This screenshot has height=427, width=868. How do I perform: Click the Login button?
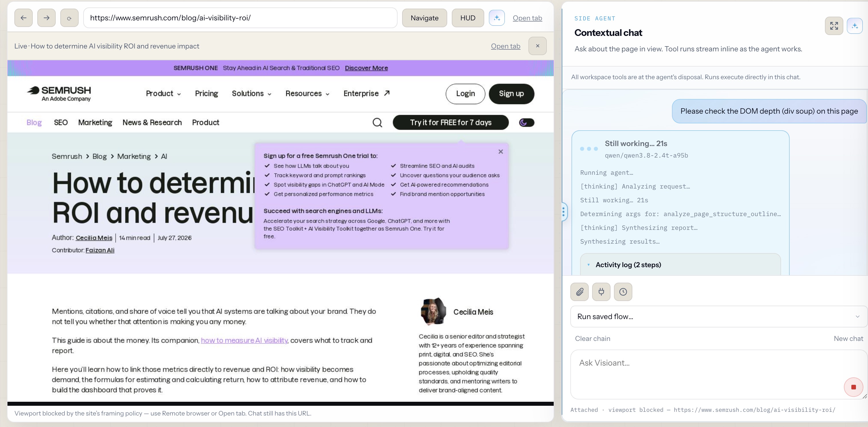465,94
